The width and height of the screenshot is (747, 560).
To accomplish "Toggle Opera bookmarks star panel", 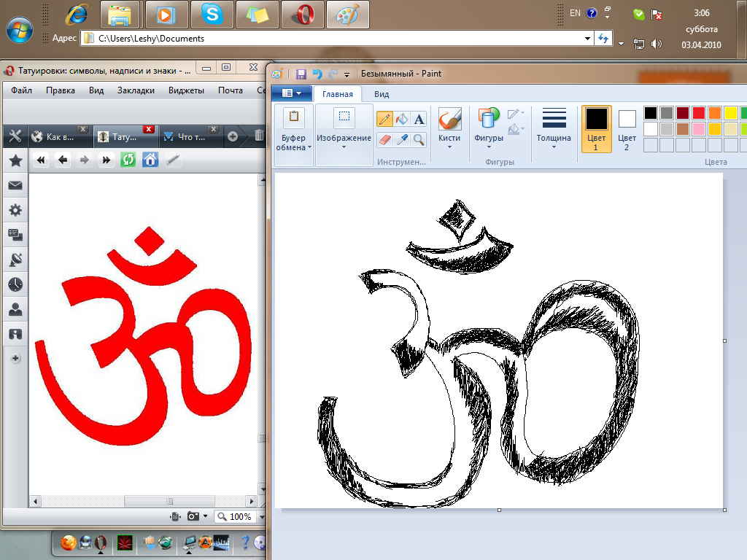I will (x=15, y=160).
